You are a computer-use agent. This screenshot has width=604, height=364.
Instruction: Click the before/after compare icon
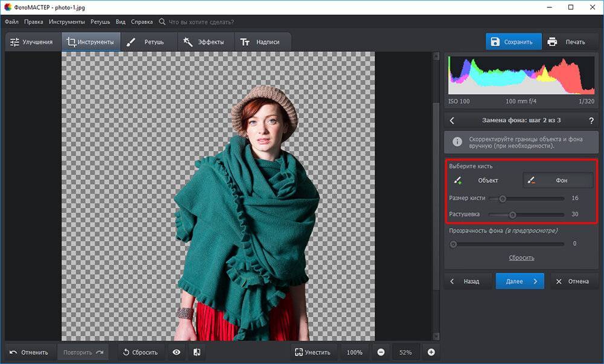point(196,353)
